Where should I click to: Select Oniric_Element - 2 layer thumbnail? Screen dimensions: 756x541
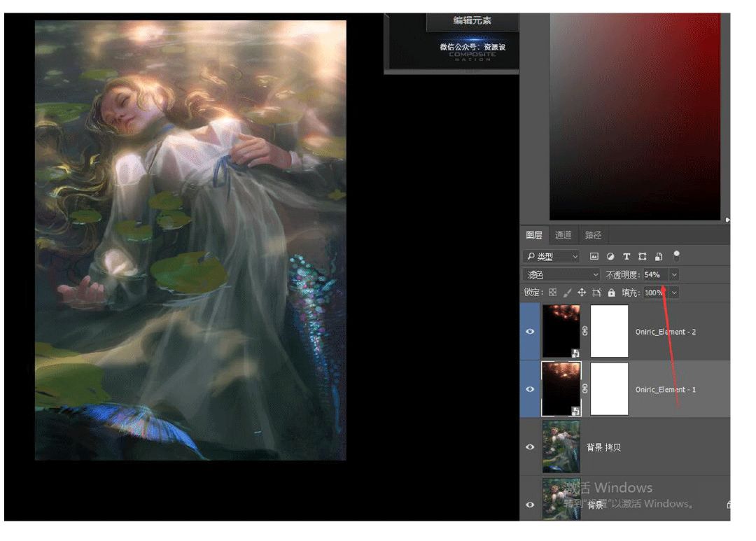click(x=561, y=331)
